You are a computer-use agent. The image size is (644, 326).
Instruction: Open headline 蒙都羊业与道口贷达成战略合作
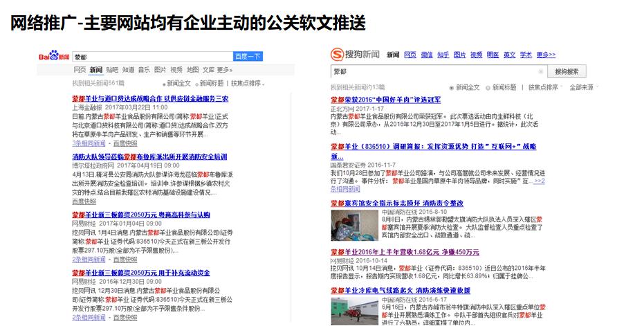[150, 99]
